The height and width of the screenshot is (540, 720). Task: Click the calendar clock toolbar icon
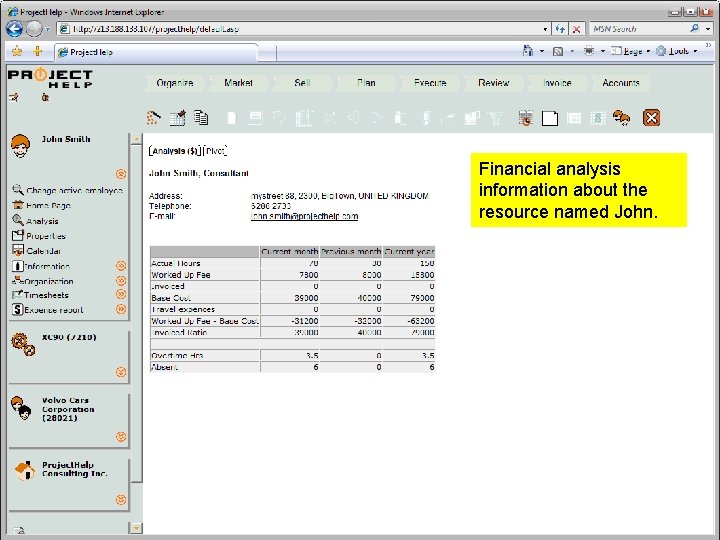[x=526, y=118]
